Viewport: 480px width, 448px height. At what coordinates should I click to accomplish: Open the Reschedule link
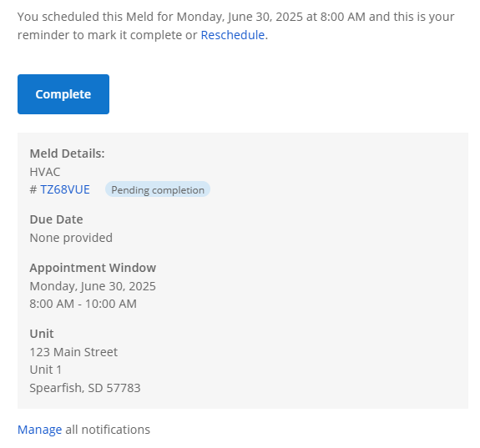233,35
